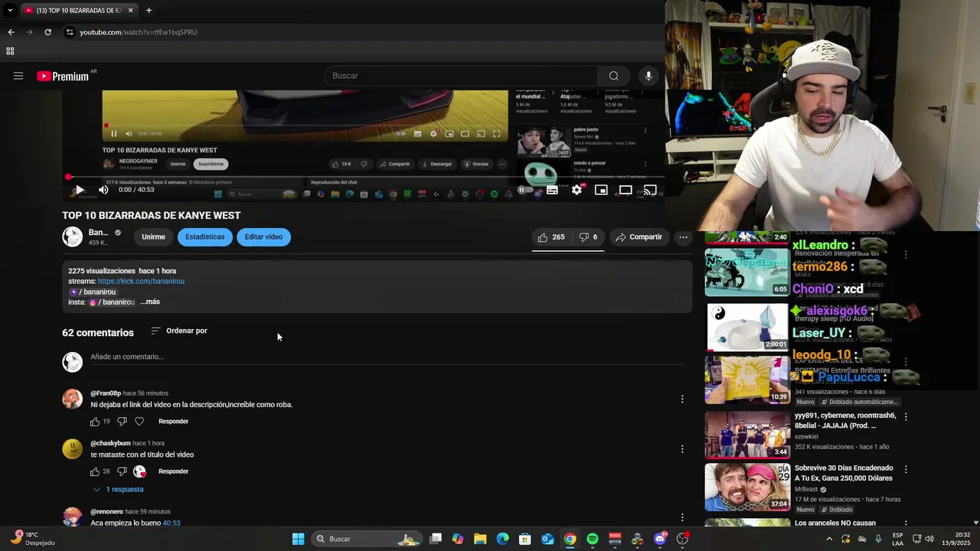This screenshot has width=980, height=551.
Task: Open MrBeast Sobrevive 30 Días video
Action: [747, 487]
